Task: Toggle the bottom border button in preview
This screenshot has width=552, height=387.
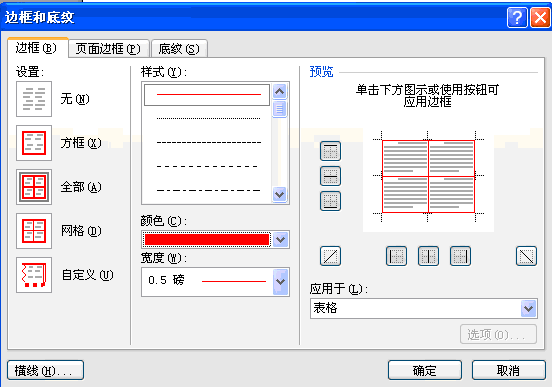Action: pos(330,201)
